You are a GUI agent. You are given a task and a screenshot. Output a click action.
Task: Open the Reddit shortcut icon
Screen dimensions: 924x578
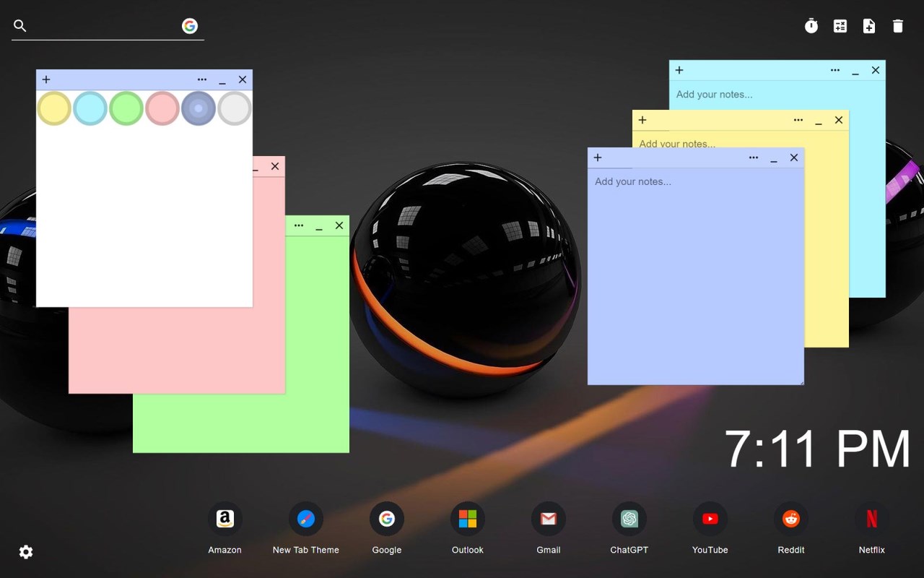pyautogui.click(x=791, y=519)
